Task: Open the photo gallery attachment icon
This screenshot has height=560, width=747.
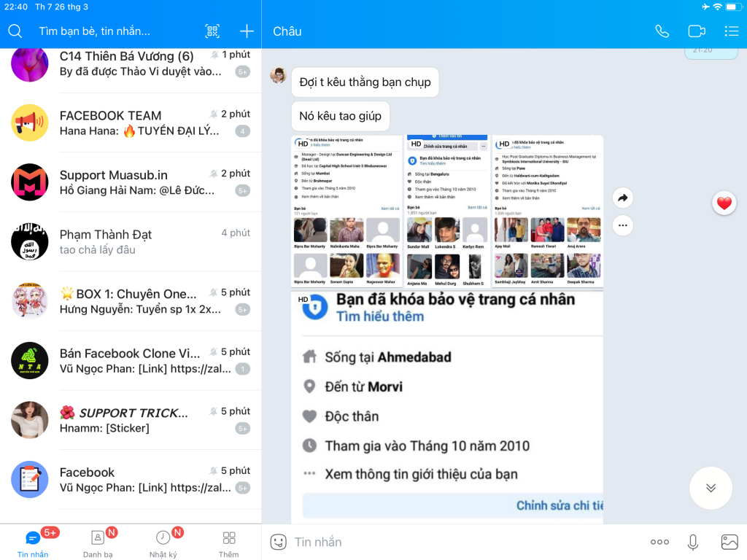Action: (x=729, y=542)
